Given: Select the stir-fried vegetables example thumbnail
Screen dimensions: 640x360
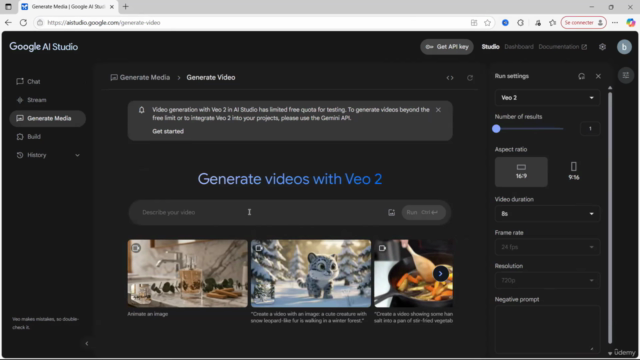Looking at the screenshot, I should [413, 273].
